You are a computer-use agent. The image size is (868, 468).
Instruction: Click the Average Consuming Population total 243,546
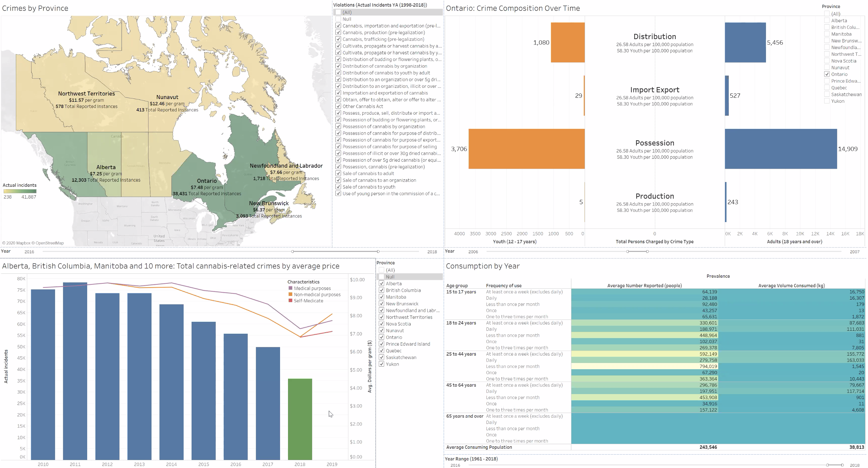pyautogui.click(x=708, y=447)
